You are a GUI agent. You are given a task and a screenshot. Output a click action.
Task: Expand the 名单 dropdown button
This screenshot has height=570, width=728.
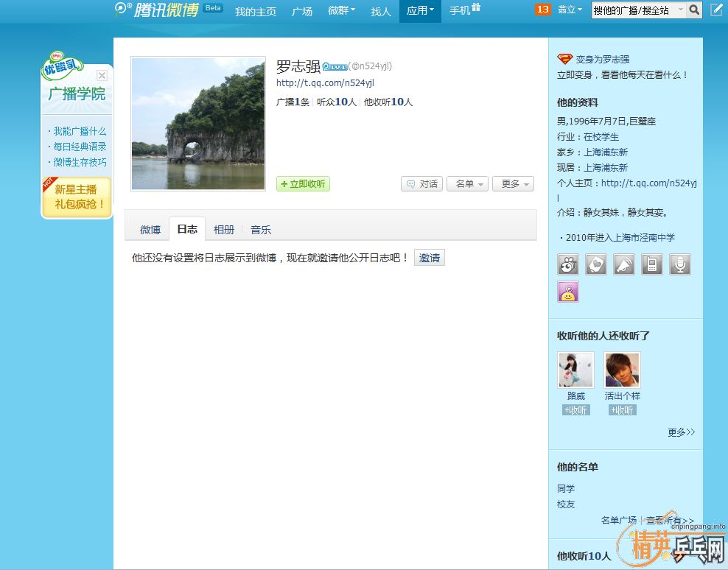467,184
